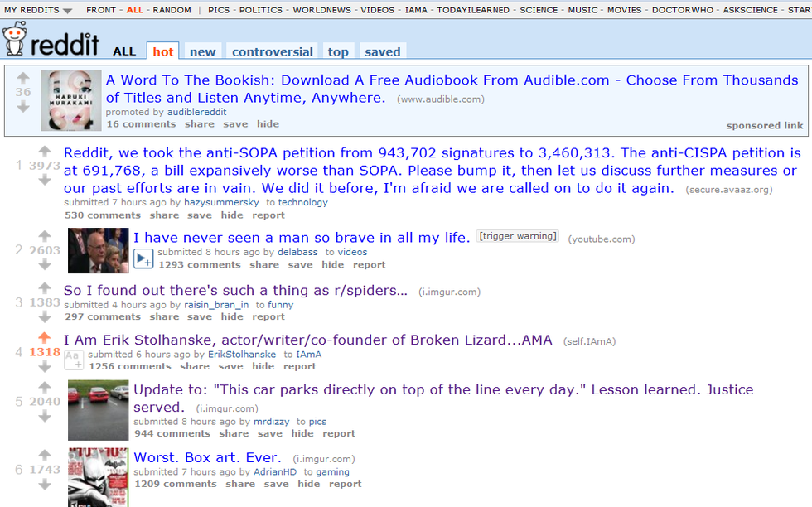Screen dimensions: 812x507
Task: Upvote the Worst Box art Ever post
Action: coord(45,455)
